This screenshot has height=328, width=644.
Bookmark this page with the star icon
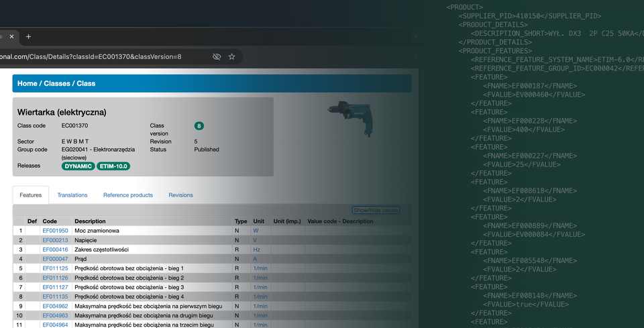point(231,56)
